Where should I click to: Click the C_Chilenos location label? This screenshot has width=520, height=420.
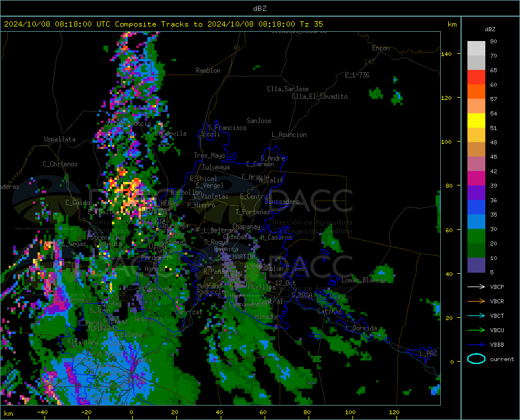tap(60, 164)
